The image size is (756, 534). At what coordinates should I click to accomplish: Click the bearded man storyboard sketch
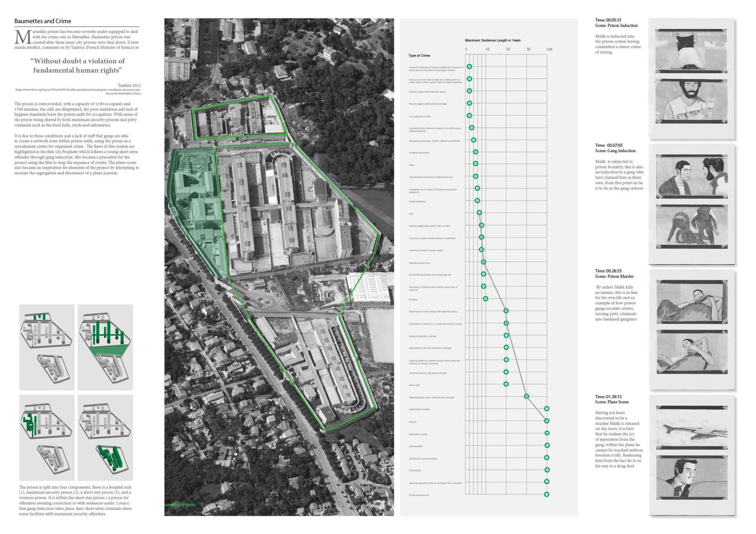pos(691,101)
